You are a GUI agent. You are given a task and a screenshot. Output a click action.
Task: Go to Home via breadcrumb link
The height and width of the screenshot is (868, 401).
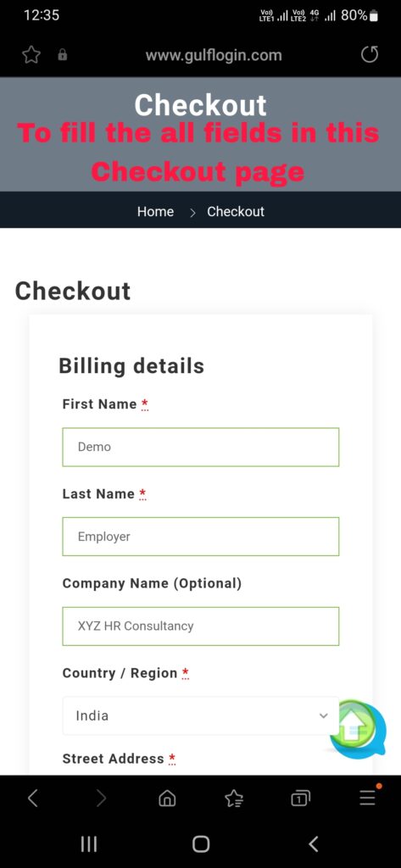155,211
